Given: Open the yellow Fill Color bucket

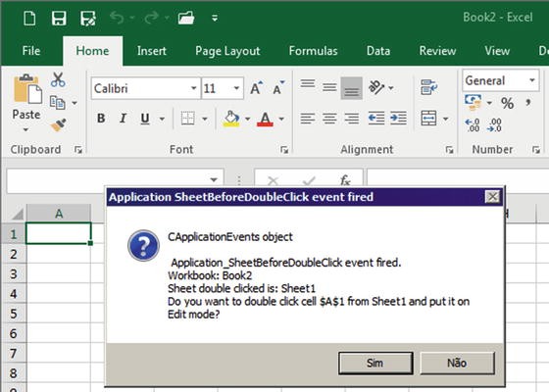Looking at the screenshot, I should [231, 119].
